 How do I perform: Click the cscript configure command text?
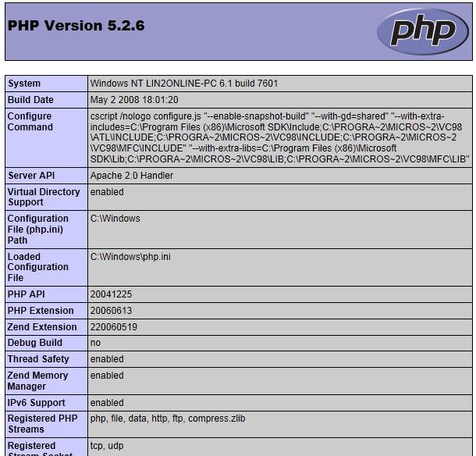click(x=279, y=137)
